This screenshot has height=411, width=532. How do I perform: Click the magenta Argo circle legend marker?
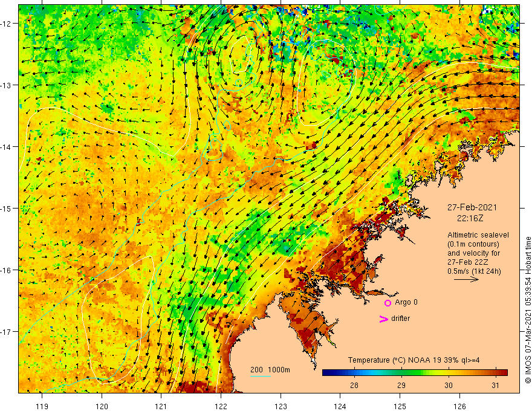(x=388, y=303)
